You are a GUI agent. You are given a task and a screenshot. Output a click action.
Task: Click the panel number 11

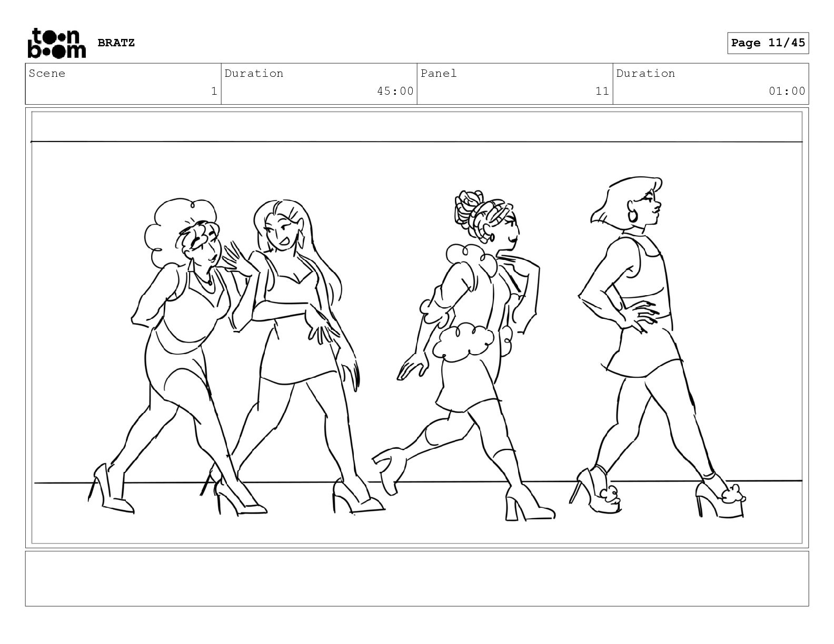coord(602,91)
